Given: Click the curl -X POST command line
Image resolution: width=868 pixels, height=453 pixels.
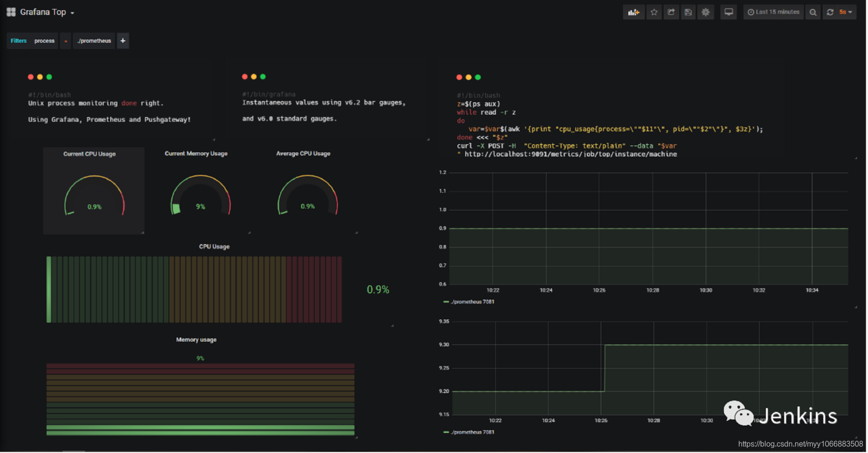Looking at the screenshot, I should tap(567, 146).
